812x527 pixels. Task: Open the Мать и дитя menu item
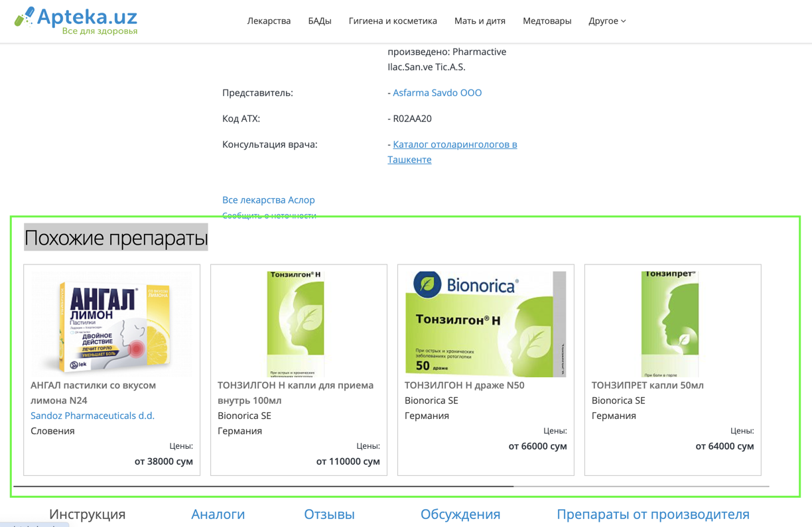pyautogui.click(x=480, y=21)
